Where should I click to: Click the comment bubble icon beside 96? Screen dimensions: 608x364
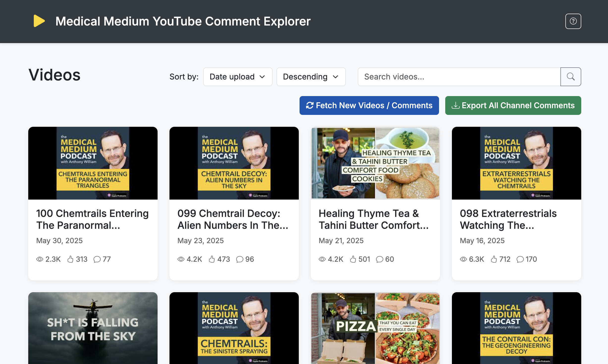point(240,259)
